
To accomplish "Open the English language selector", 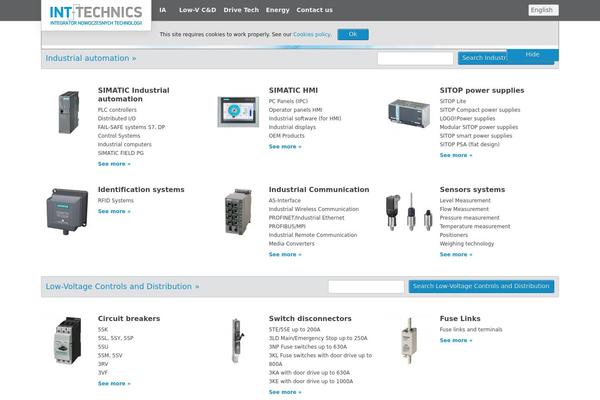I will pyautogui.click(x=543, y=10).
